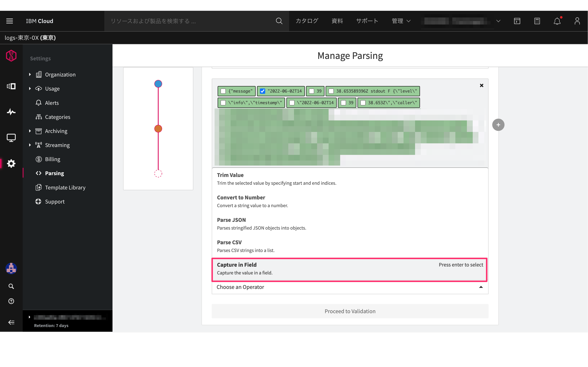Check the 38.653589396Z stdout token checkbox

[331, 91]
